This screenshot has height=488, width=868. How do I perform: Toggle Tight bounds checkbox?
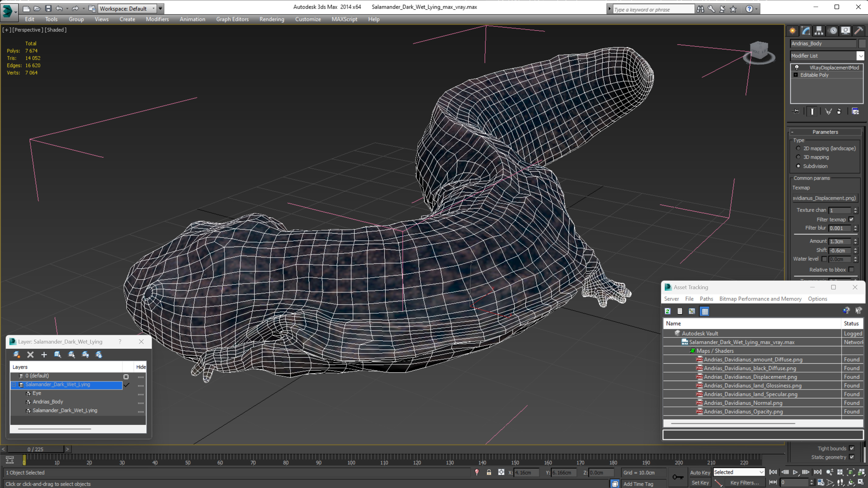[x=852, y=448]
